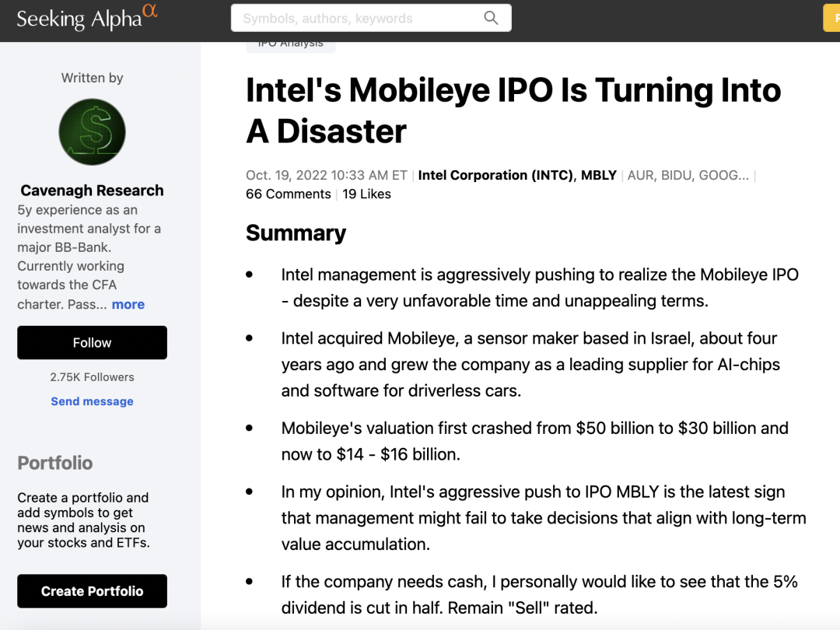Click the magnifying glass search icon
This screenshot has height=630, width=840.
(491, 18)
